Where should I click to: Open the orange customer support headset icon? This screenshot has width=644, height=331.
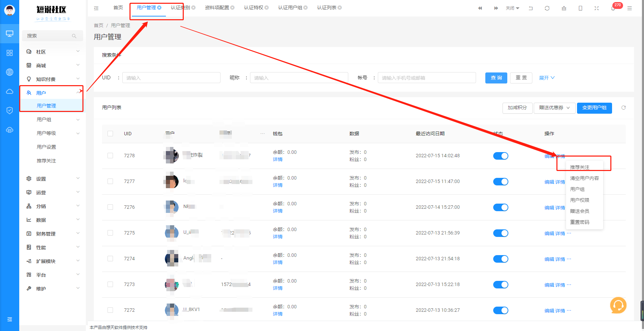[x=618, y=305]
